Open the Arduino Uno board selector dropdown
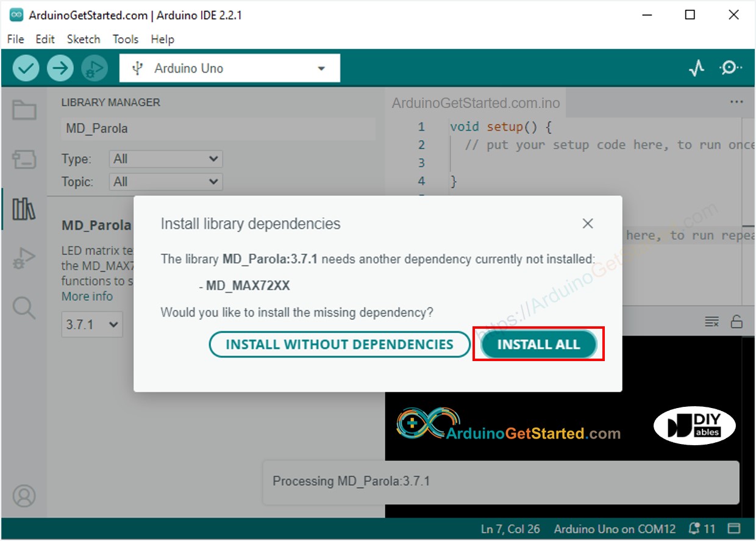This screenshot has height=541, width=756. (229, 68)
